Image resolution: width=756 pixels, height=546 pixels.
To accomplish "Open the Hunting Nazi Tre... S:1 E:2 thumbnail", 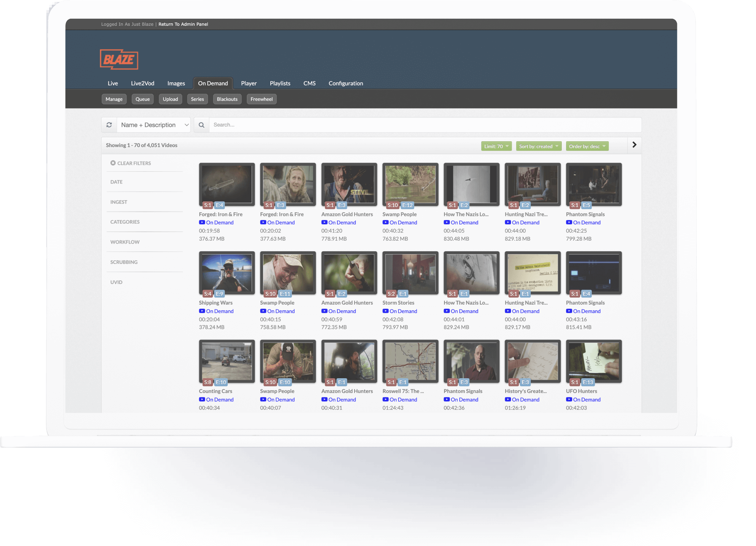I will (533, 184).
